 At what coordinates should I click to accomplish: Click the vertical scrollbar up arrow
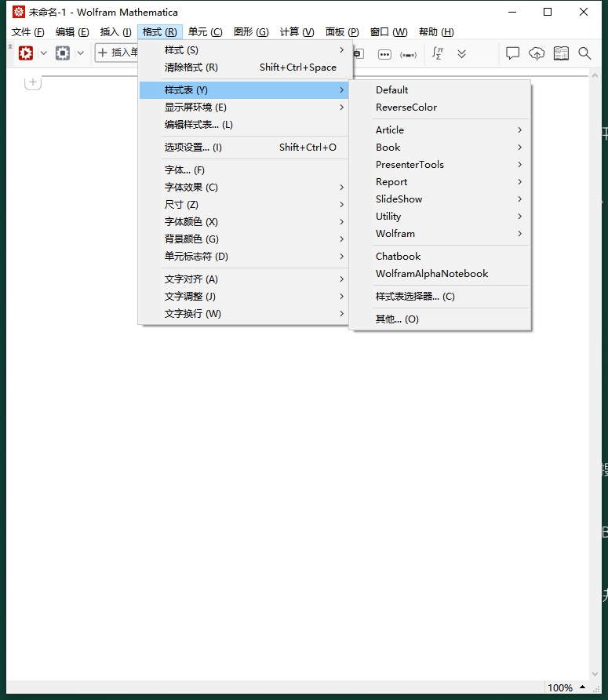click(x=595, y=76)
